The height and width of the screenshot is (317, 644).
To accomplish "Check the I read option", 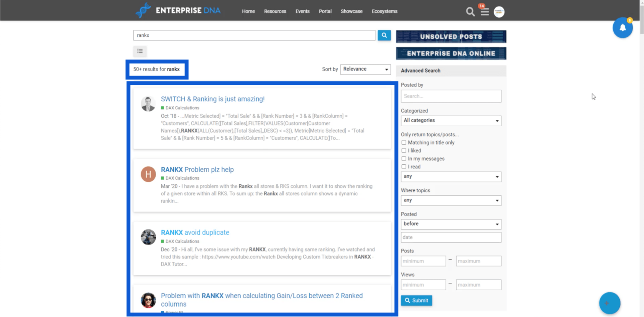I will point(404,167).
